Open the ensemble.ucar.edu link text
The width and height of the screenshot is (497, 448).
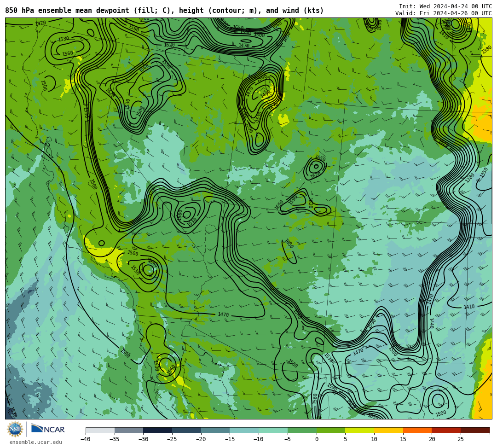click(36, 442)
